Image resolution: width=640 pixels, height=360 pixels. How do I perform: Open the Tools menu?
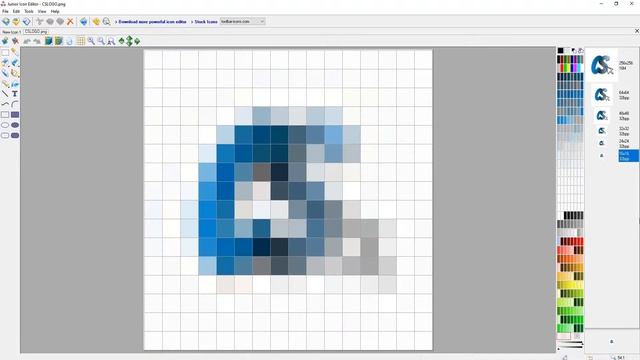point(29,11)
